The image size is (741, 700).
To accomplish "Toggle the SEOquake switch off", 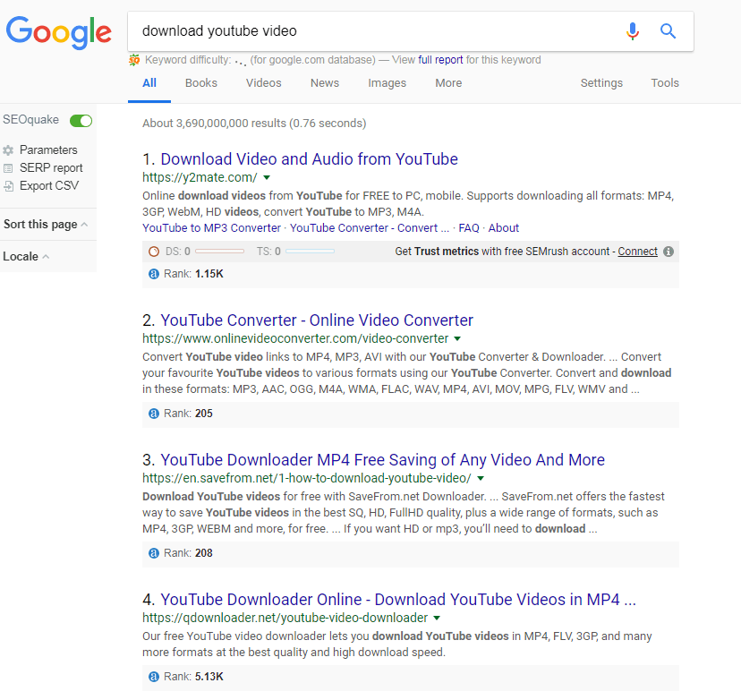I will (x=81, y=121).
